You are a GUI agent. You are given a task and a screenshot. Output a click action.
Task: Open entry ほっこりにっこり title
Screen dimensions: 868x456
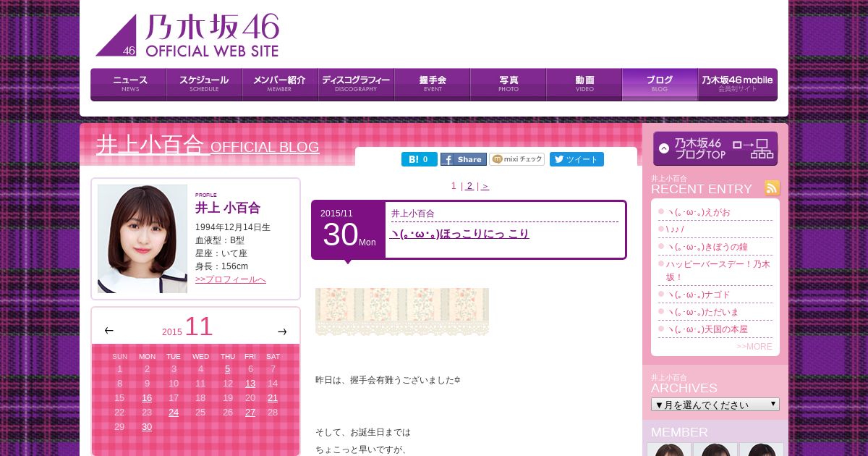(x=460, y=234)
